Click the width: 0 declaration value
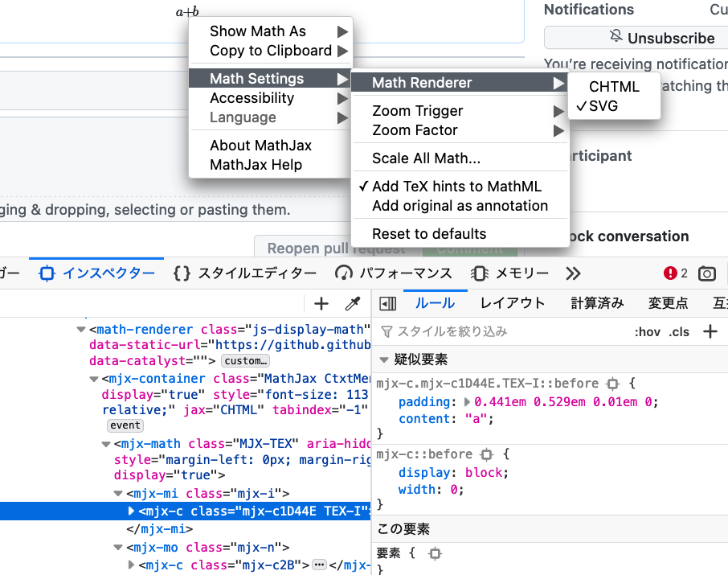The width and height of the screenshot is (728, 575). 454,490
